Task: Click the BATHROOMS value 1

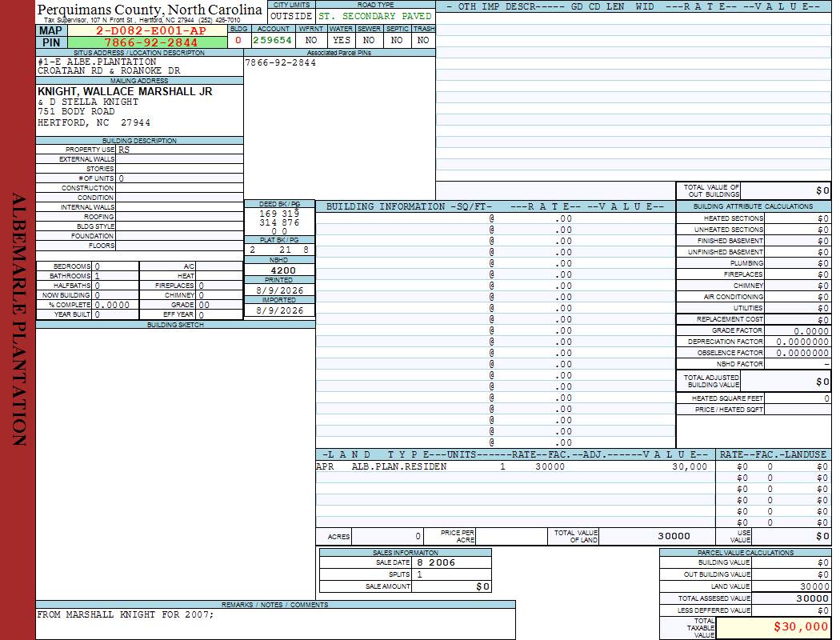Action: coord(98,276)
